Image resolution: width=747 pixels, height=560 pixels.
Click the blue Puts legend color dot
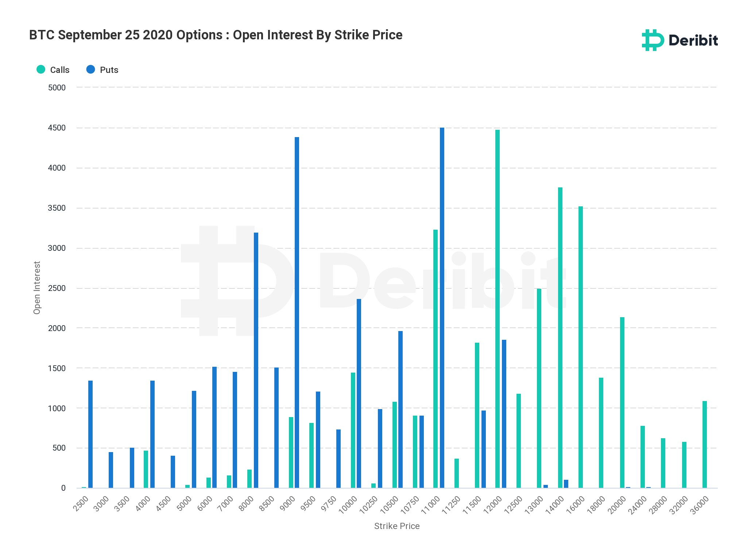(90, 69)
